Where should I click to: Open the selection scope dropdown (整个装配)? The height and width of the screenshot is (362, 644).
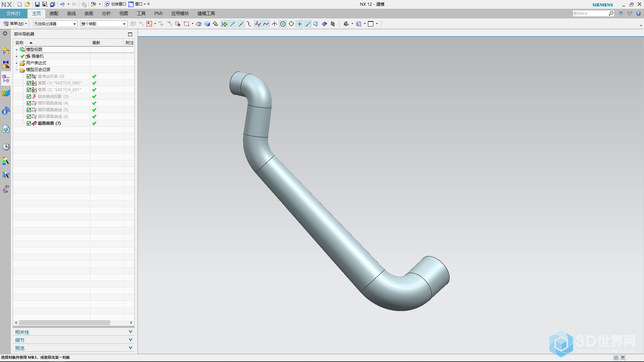coord(104,24)
